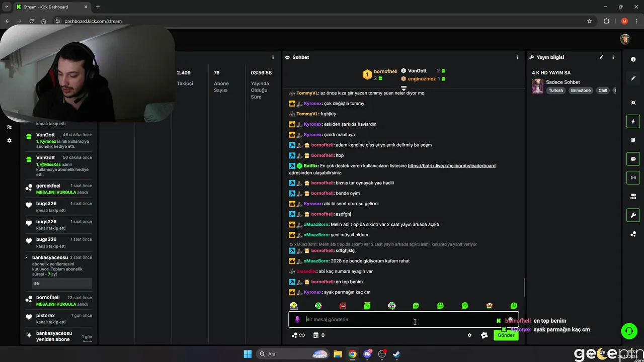Image resolution: width=644 pixels, height=362 pixels.
Task: Insert the yellow face emote at row start
Action: [294, 306]
